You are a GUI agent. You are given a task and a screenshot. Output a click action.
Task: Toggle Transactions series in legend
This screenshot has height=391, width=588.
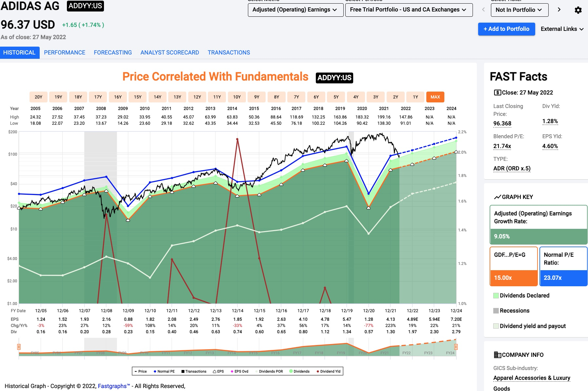194,371
